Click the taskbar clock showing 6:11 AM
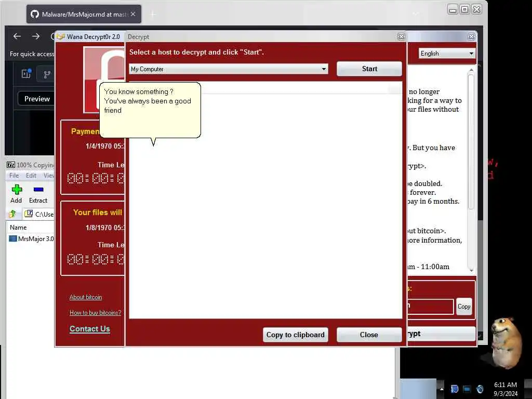Screen dimensions: 532x399 [x=506, y=389]
